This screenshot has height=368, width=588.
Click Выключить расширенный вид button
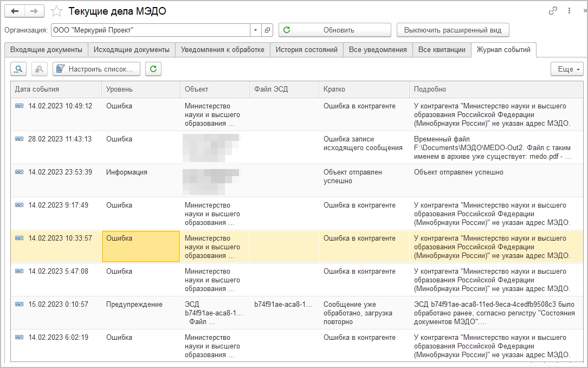[x=453, y=30]
